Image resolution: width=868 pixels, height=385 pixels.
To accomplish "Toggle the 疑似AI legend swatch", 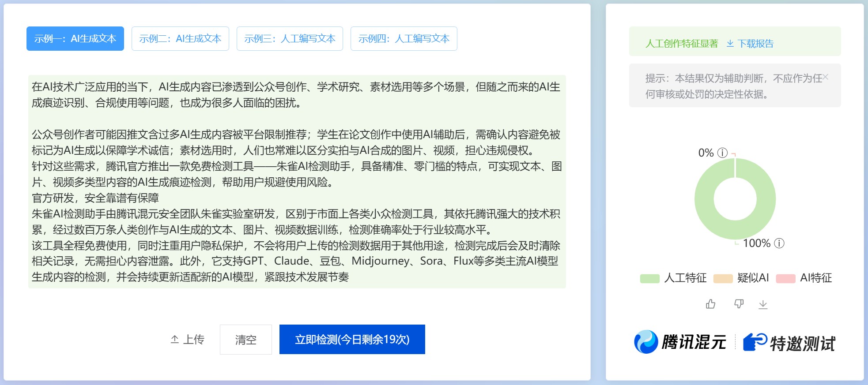I will 723,278.
